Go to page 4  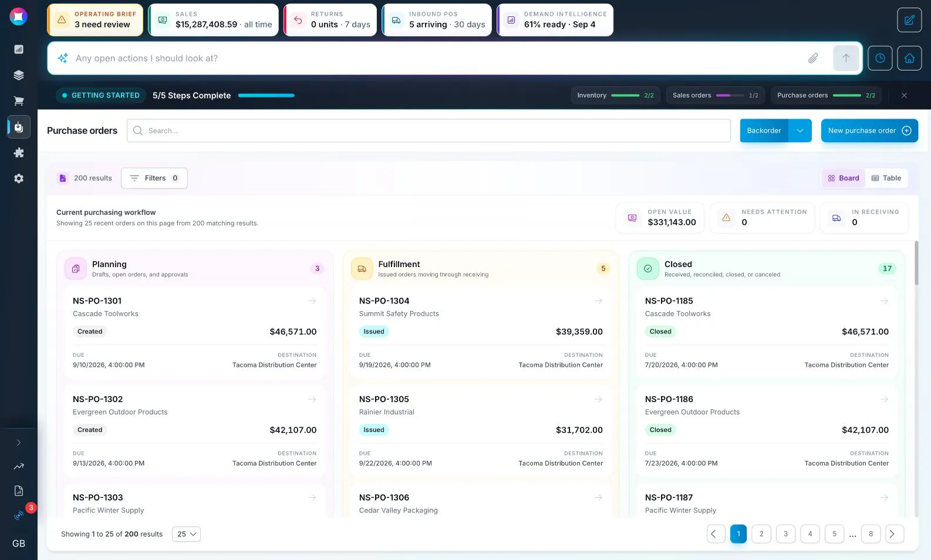tap(810, 534)
